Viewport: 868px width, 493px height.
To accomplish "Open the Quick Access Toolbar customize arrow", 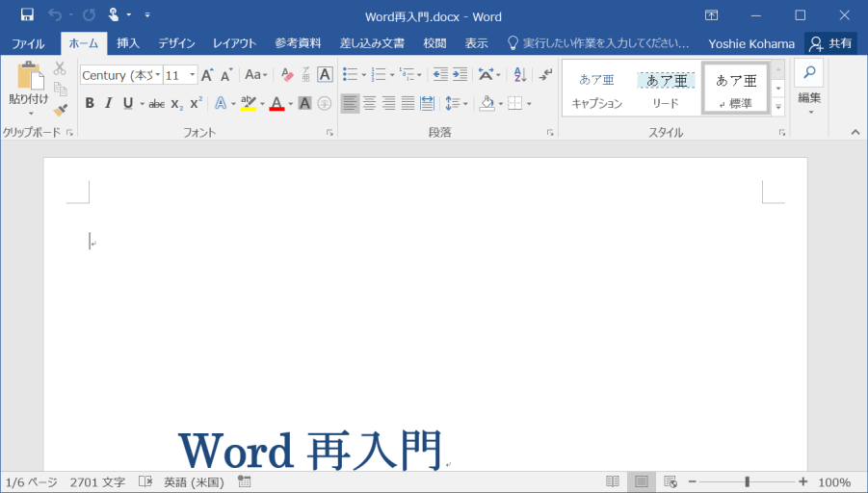I will pyautogui.click(x=147, y=15).
